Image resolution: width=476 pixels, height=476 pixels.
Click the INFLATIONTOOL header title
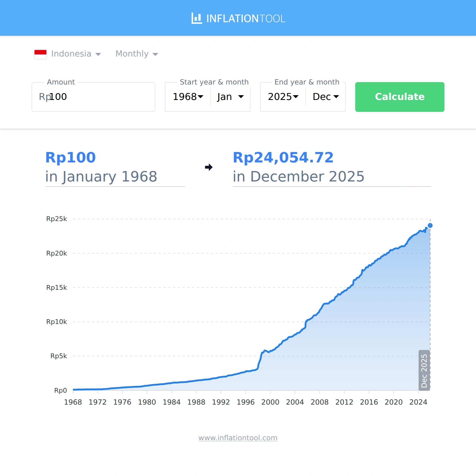pos(246,19)
